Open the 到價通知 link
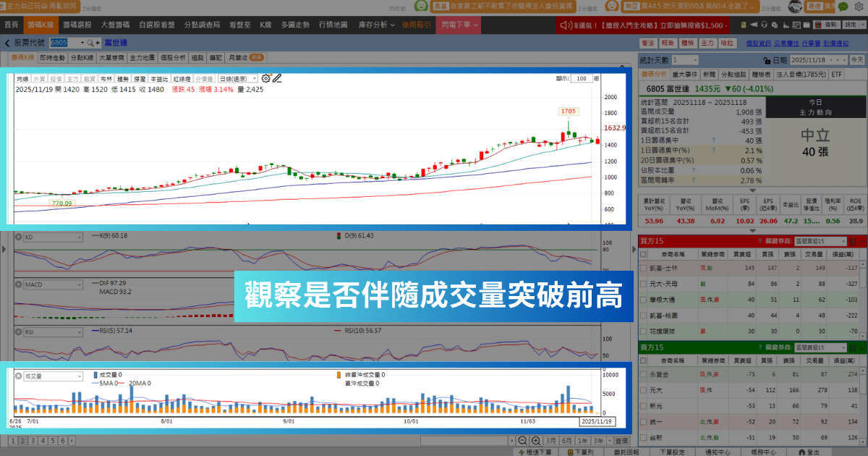 click(837, 43)
